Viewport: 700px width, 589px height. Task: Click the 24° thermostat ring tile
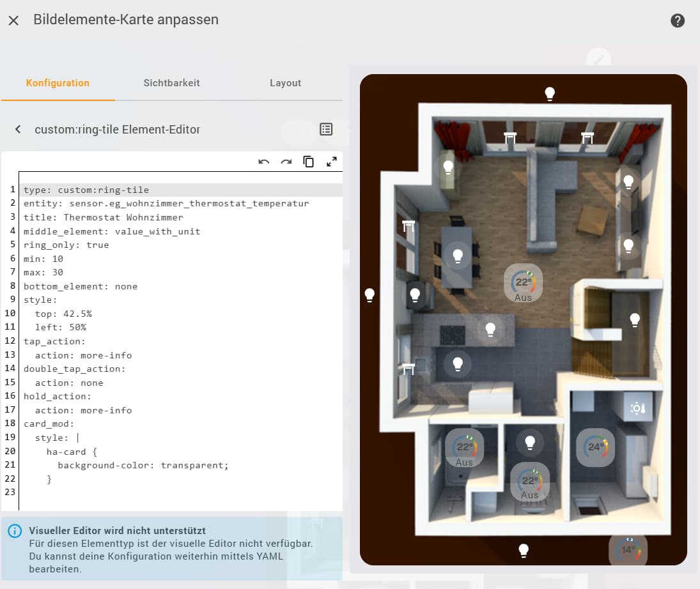pos(596,447)
